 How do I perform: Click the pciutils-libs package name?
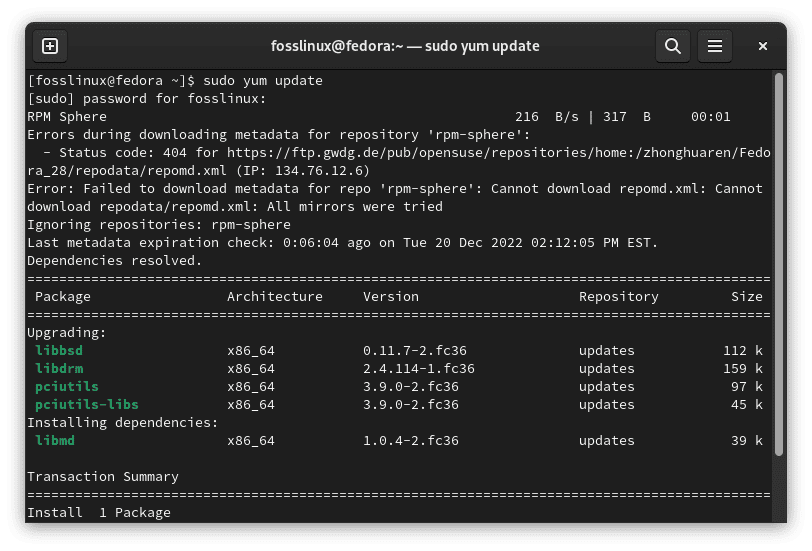click(x=87, y=405)
